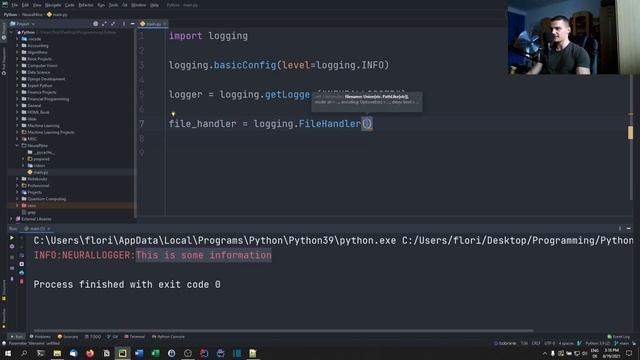Open the File menu
The width and height of the screenshot is (640, 360).
click(15, 5)
